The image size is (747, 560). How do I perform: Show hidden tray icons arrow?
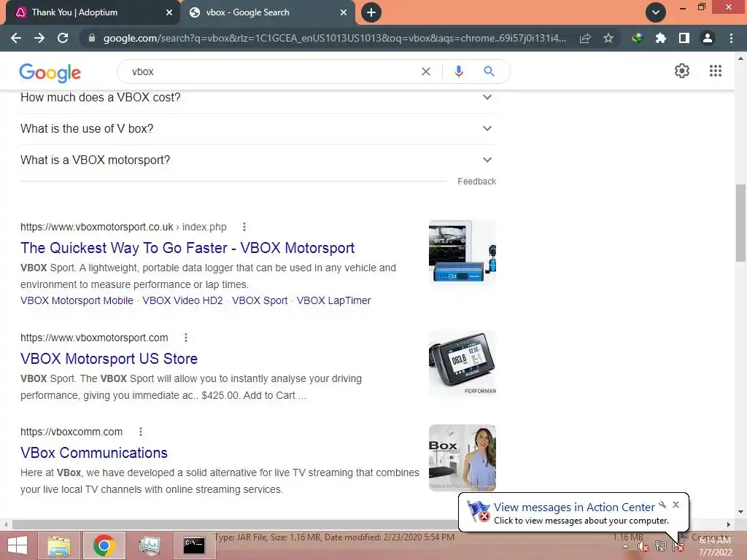tap(625, 546)
